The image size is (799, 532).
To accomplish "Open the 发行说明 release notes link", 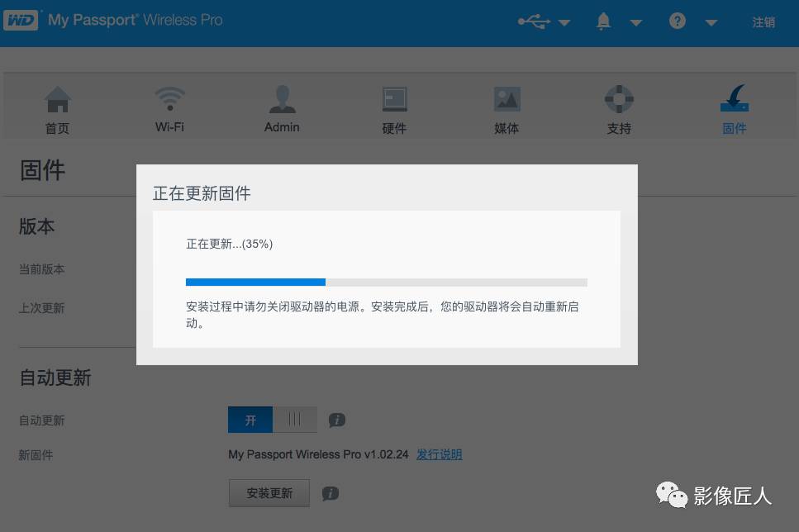I will [x=440, y=454].
